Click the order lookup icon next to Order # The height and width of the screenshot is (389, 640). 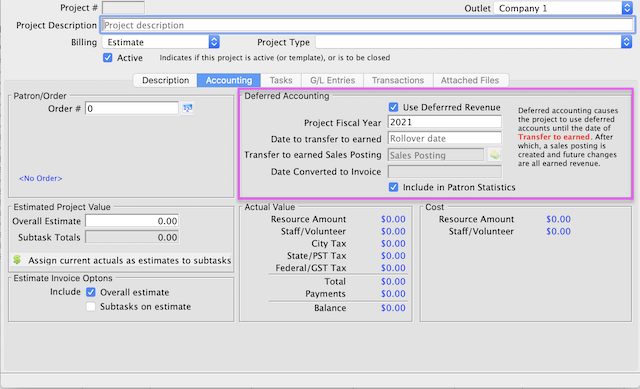(188, 108)
